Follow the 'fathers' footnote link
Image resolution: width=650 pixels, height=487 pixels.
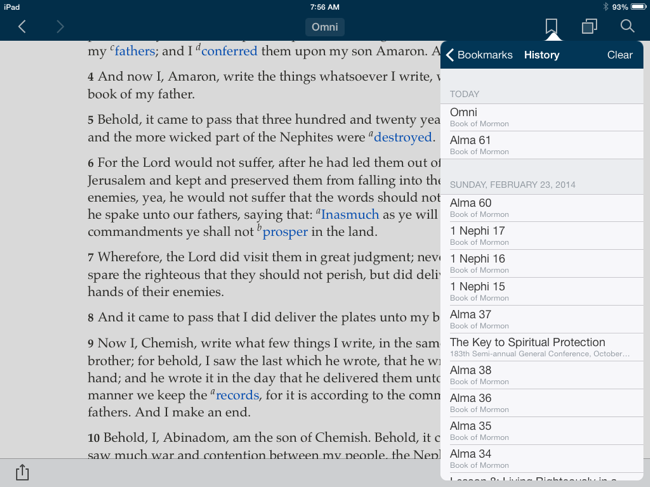click(x=135, y=51)
